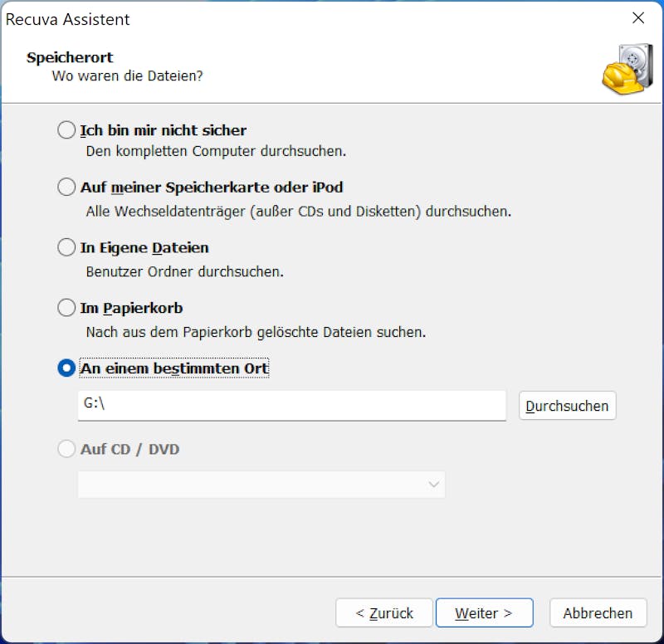
Task: Cancel the wizard via Abbrechen
Action: click(598, 612)
